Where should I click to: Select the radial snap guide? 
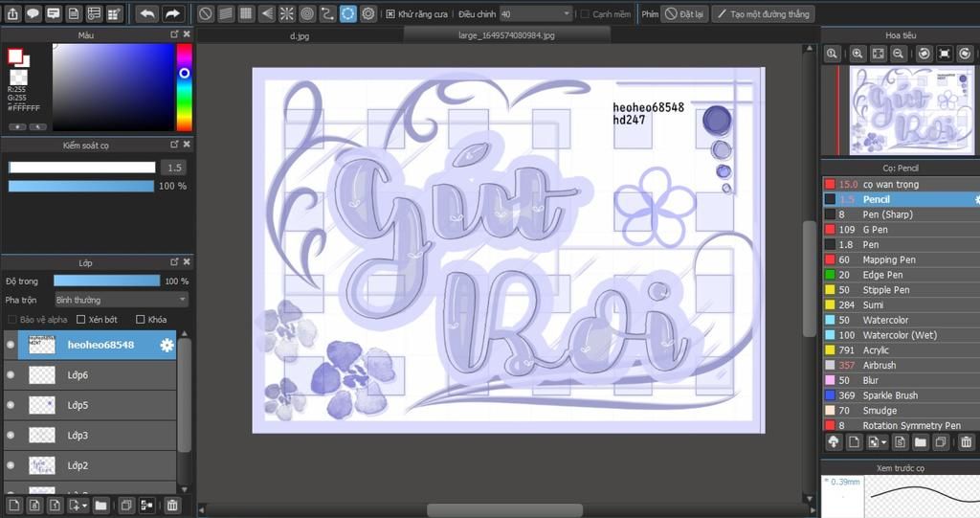point(287,13)
